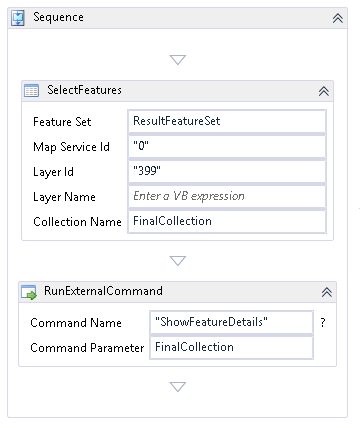Viewport: 360px width, 428px height.
Task: Collapse the RunExternalCommand activity
Action: click(x=327, y=292)
